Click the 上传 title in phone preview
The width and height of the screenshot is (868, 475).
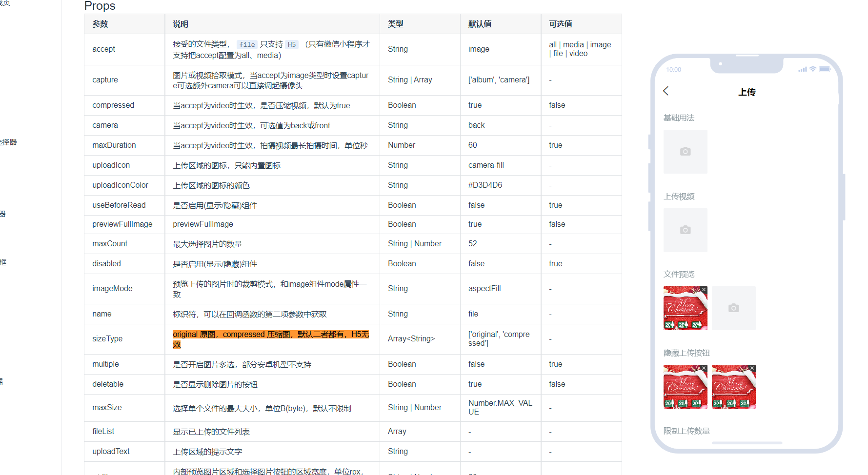747,92
